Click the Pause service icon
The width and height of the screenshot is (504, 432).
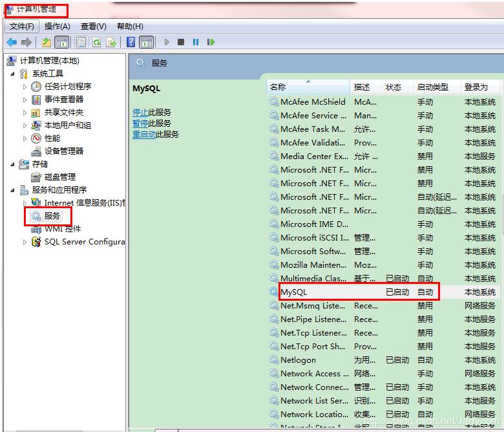(196, 42)
